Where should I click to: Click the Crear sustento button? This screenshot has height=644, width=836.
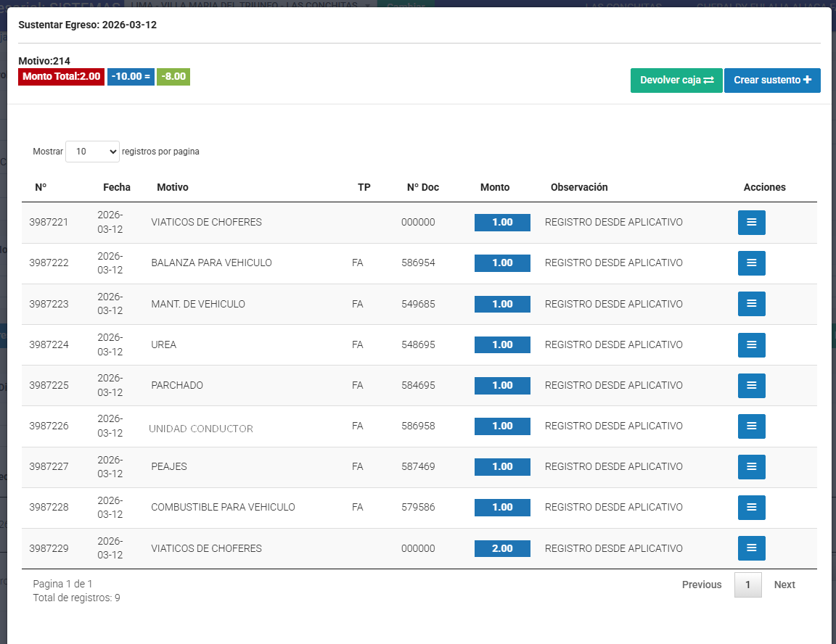point(772,80)
